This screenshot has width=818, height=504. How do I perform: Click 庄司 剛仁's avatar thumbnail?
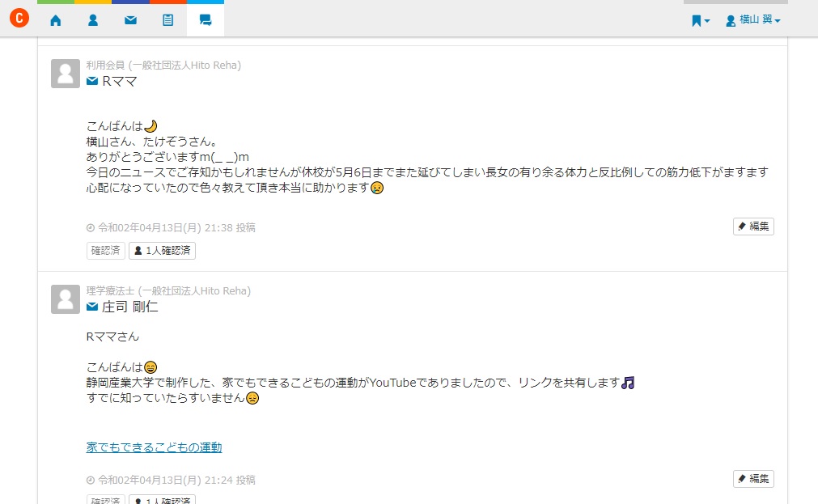point(66,299)
